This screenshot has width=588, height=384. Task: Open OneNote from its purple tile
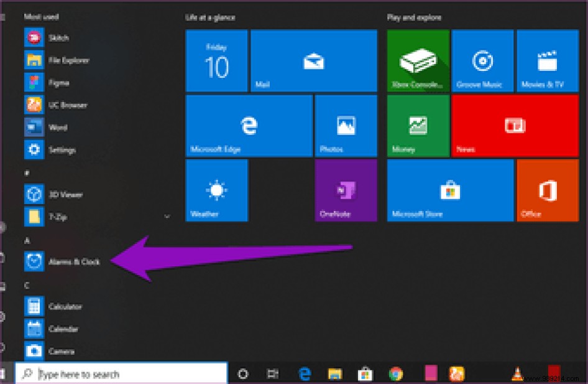coord(346,190)
